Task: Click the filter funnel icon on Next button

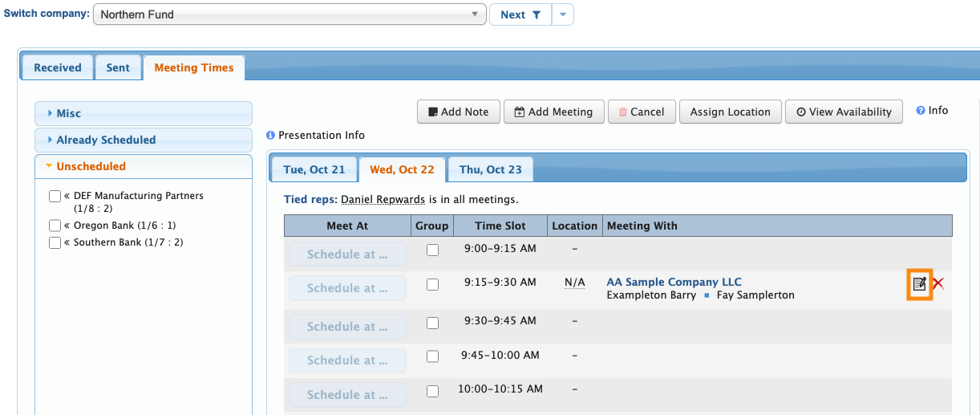Action: pyautogui.click(x=537, y=14)
